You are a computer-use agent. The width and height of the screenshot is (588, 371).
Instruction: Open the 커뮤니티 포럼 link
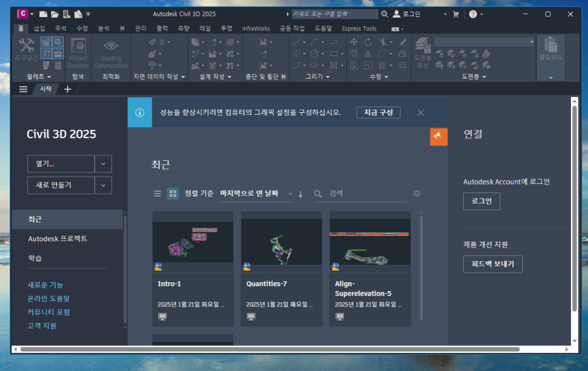coord(49,312)
